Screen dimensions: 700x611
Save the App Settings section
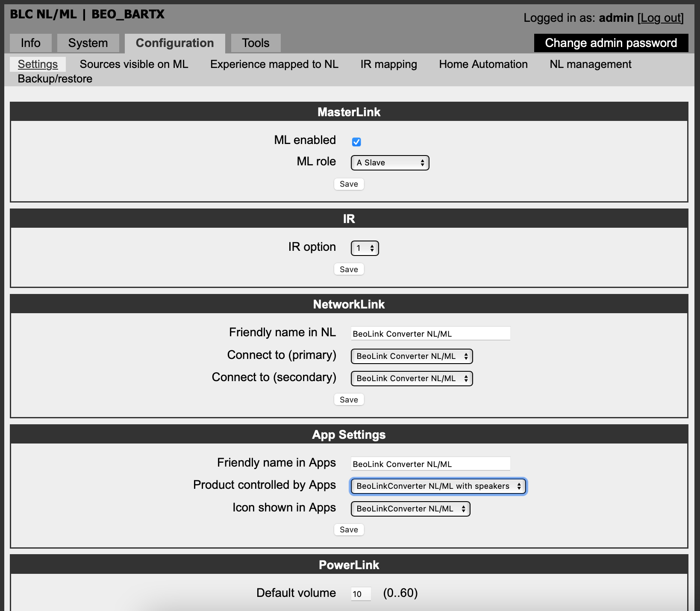[349, 530]
